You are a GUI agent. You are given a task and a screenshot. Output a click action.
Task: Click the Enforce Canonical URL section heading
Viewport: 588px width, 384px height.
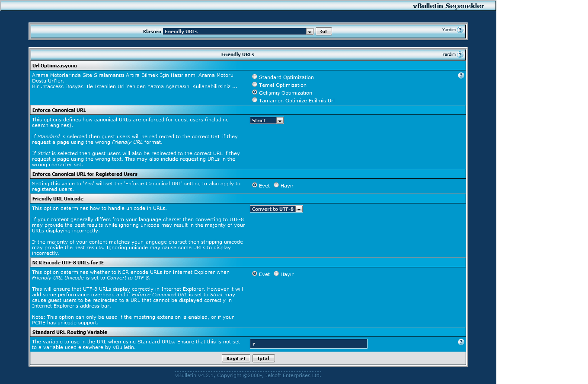click(59, 110)
